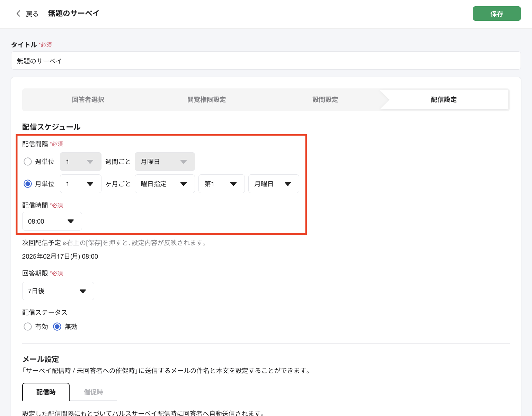Switch to the 回答者選択 tab
The width and height of the screenshot is (532, 416).
coord(88,99)
